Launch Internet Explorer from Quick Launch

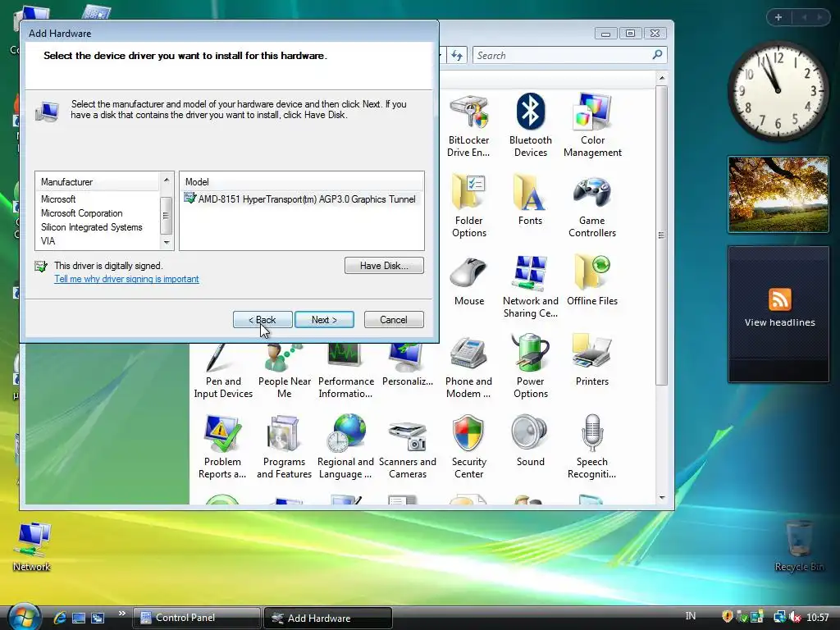[60, 618]
